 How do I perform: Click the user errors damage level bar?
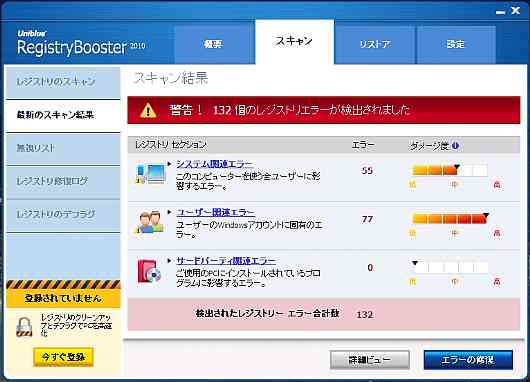450,219
